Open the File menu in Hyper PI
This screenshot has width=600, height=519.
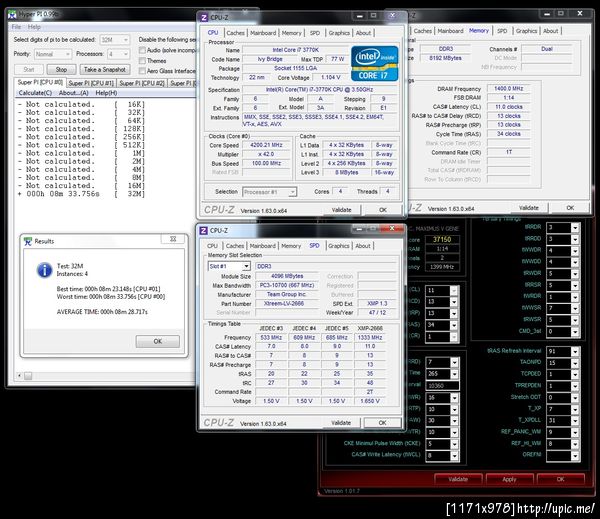(x=16, y=27)
